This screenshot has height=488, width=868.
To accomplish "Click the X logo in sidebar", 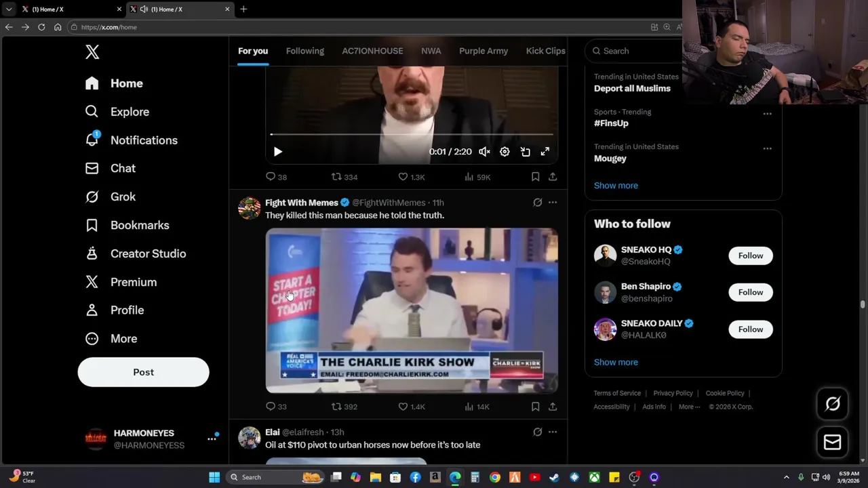I will pyautogui.click(x=92, y=52).
